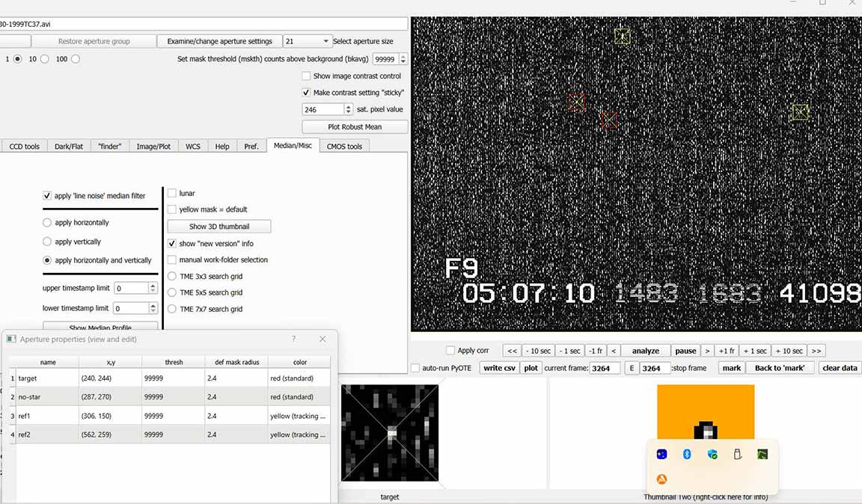This screenshot has height=504, width=862.
Task: Open the orange Avast tray icon
Action: (x=661, y=479)
